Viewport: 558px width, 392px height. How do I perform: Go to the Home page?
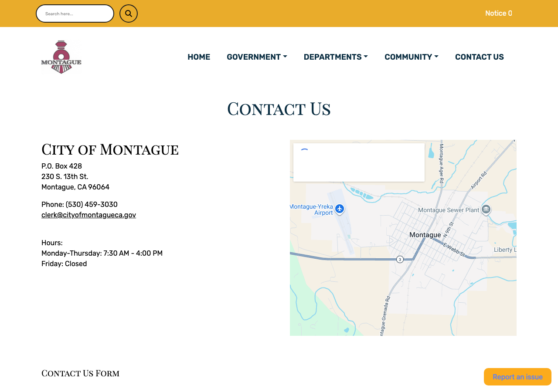199,57
